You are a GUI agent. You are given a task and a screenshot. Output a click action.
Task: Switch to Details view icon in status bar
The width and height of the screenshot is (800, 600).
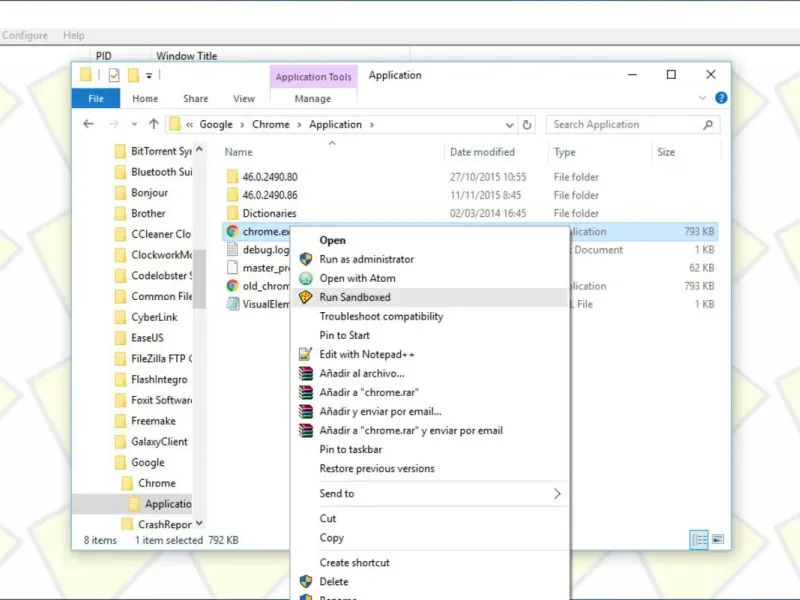[x=698, y=539]
